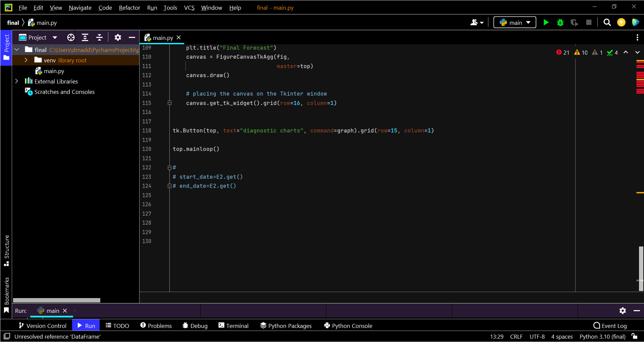Open Run panel settings gear

click(x=623, y=311)
